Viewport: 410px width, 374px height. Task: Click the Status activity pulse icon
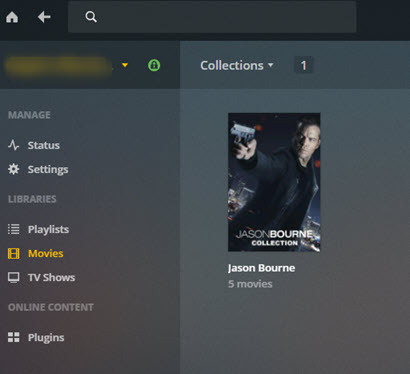(13, 145)
